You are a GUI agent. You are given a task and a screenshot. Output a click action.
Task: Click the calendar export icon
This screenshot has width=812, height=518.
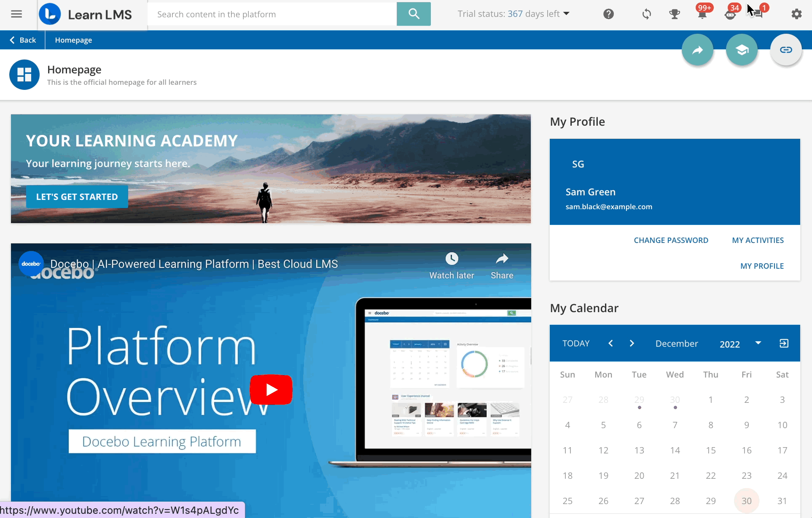784,343
